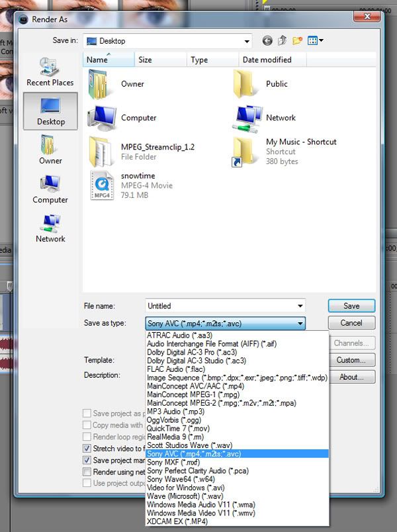This screenshot has height=532, width=397.
Task: Enable Render using networked computers checkbox
Action: (87, 472)
